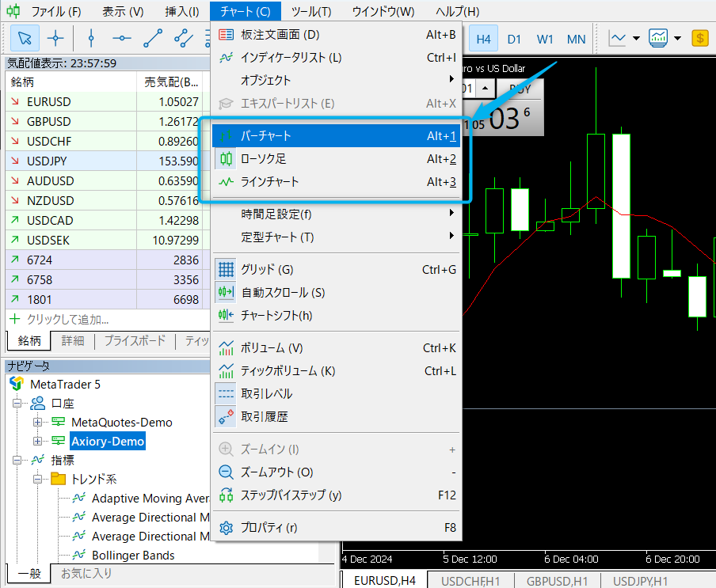This screenshot has height=588, width=716.
Task: Select the D1 timeframe button
Action: [514, 40]
